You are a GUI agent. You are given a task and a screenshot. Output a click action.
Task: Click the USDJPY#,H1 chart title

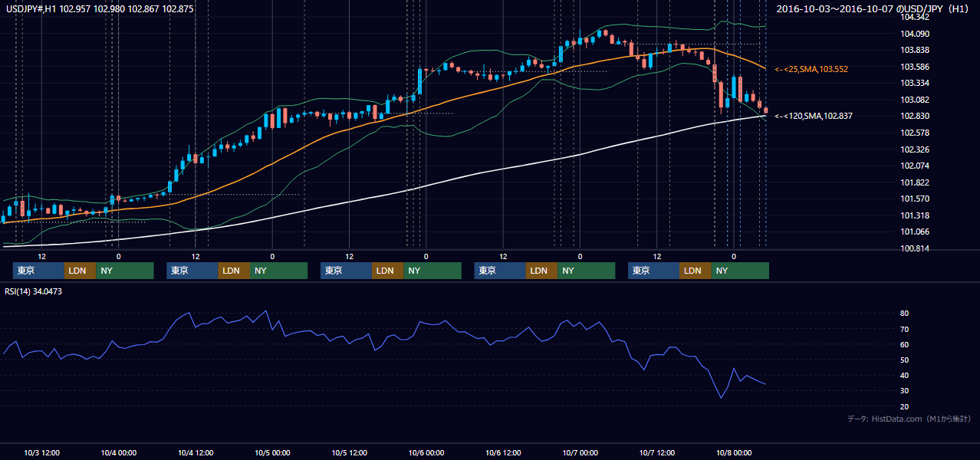(100, 8)
